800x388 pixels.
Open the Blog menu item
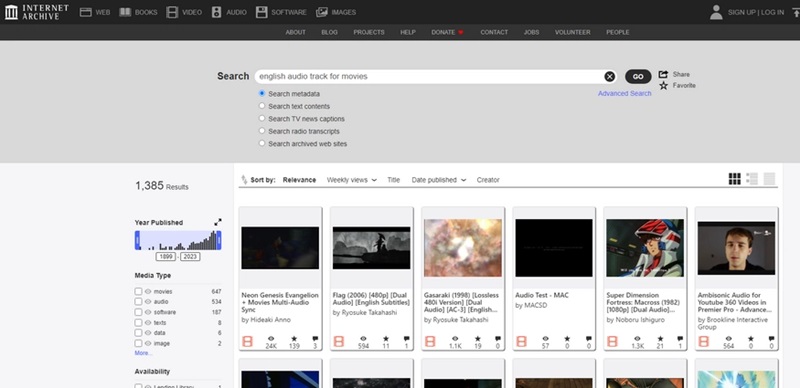[330, 32]
